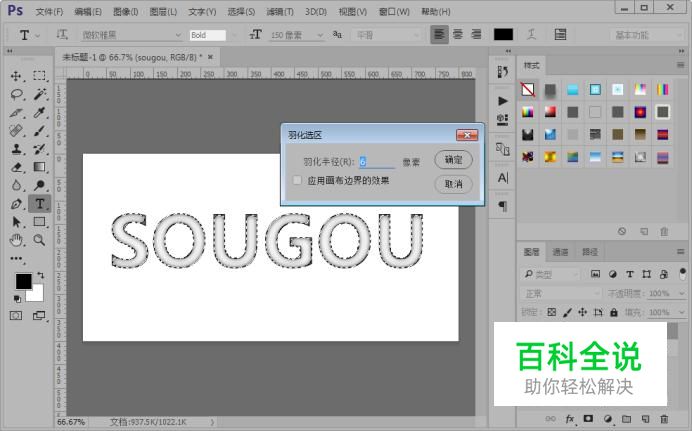Toggle lock all layer icon

click(614, 312)
